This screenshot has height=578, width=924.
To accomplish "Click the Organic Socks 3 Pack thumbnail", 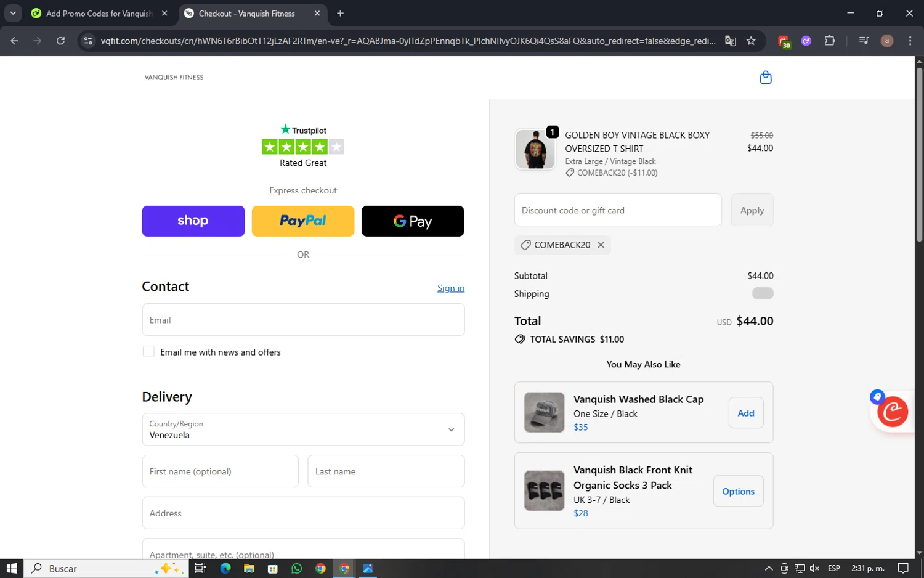I will [x=544, y=490].
